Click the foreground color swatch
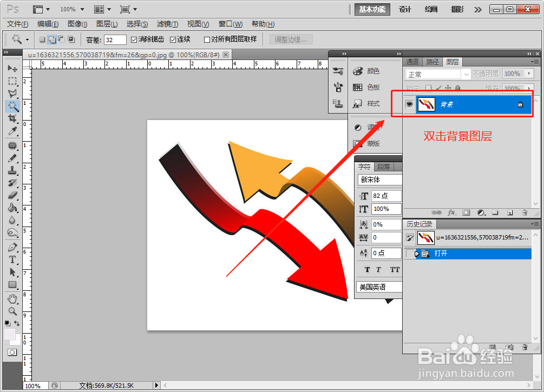Viewport: 544px width, 392px height. coord(9,334)
